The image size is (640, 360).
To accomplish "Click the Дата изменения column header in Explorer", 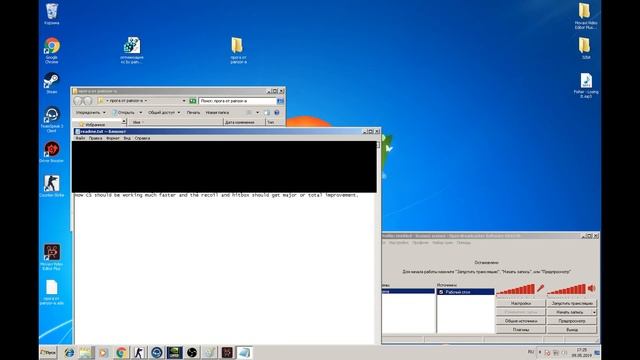I will click(x=244, y=122).
